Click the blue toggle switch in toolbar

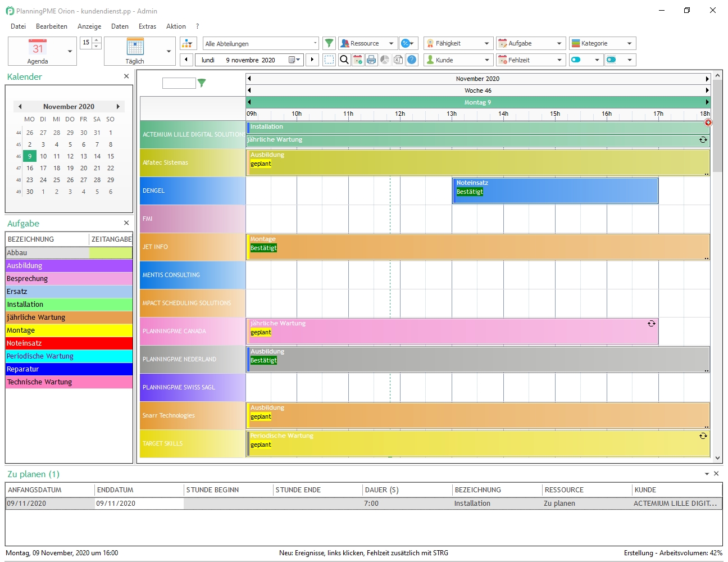576,60
